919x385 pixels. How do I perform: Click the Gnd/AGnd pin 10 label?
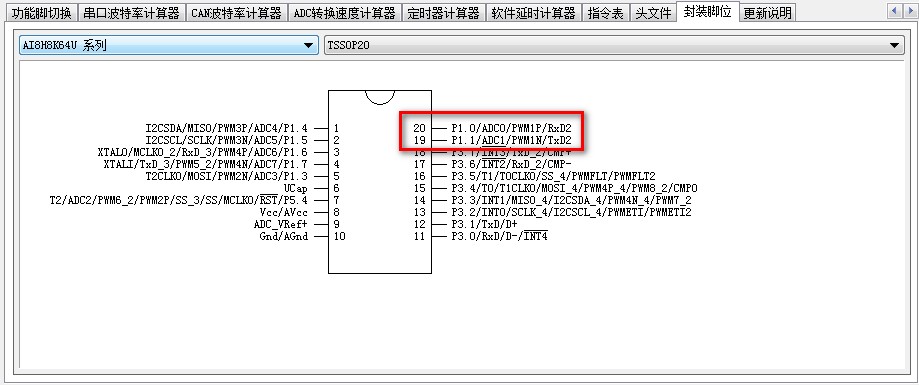click(284, 236)
